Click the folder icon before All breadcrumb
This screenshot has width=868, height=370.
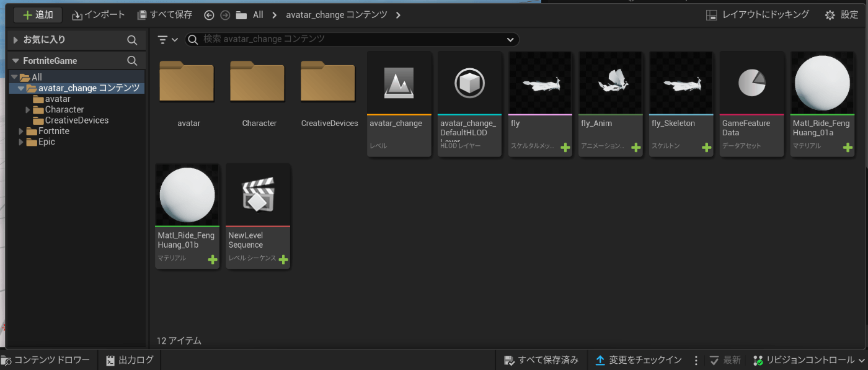(242, 15)
